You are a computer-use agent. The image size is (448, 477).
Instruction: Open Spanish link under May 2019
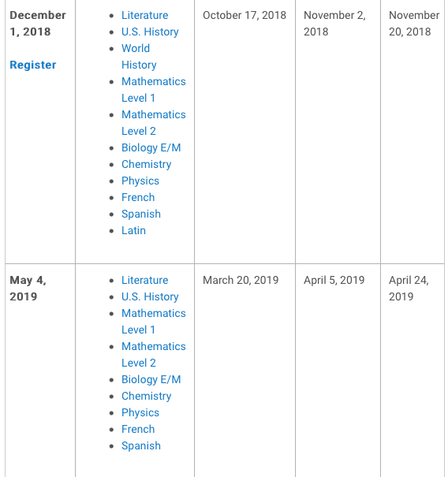pyautogui.click(x=141, y=445)
